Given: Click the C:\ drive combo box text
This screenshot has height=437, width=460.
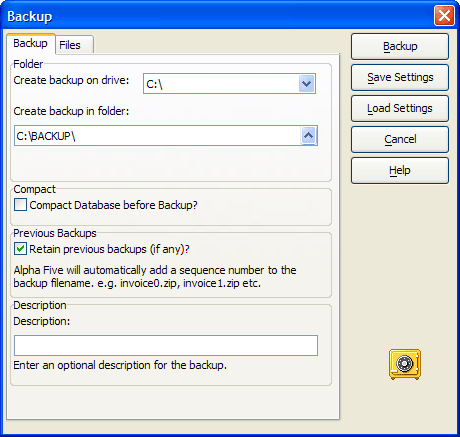Looking at the screenshot, I should click(221, 84).
